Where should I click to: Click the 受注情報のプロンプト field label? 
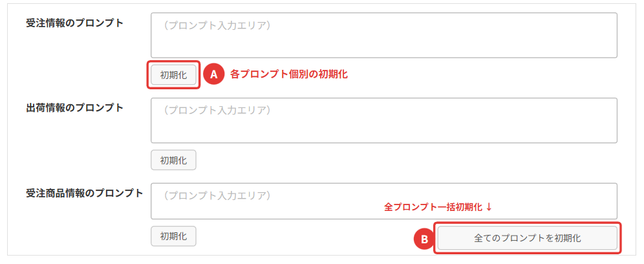pos(75,23)
